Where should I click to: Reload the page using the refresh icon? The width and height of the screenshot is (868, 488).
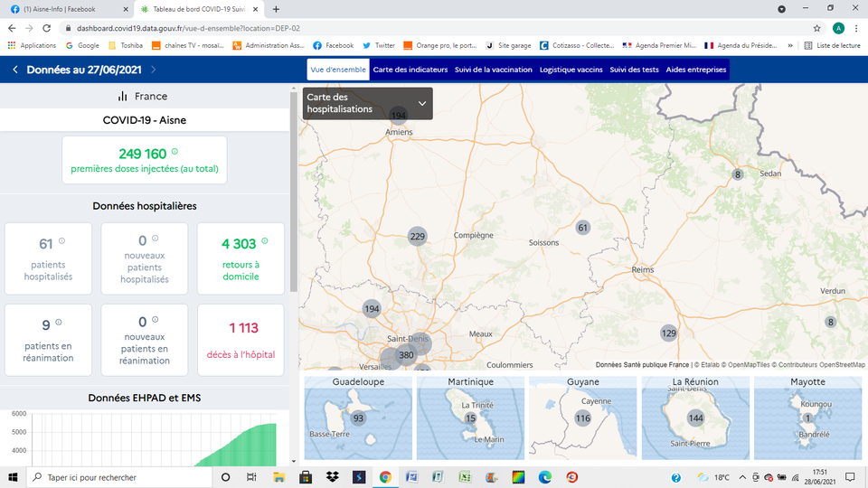(x=47, y=28)
